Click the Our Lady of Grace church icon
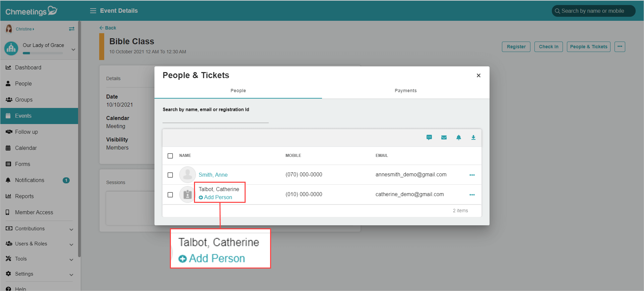 click(x=11, y=49)
